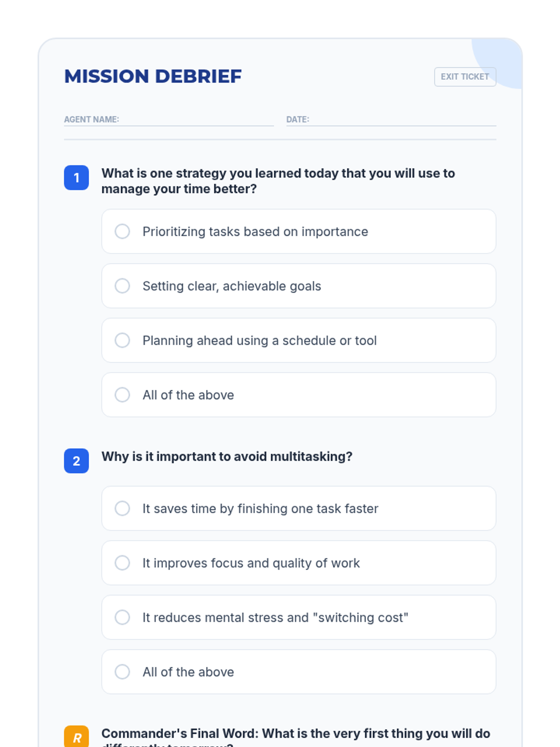This screenshot has height=747, width=560.
Task: Click the Commander's Final Word prompt
Action: [296, 734]
